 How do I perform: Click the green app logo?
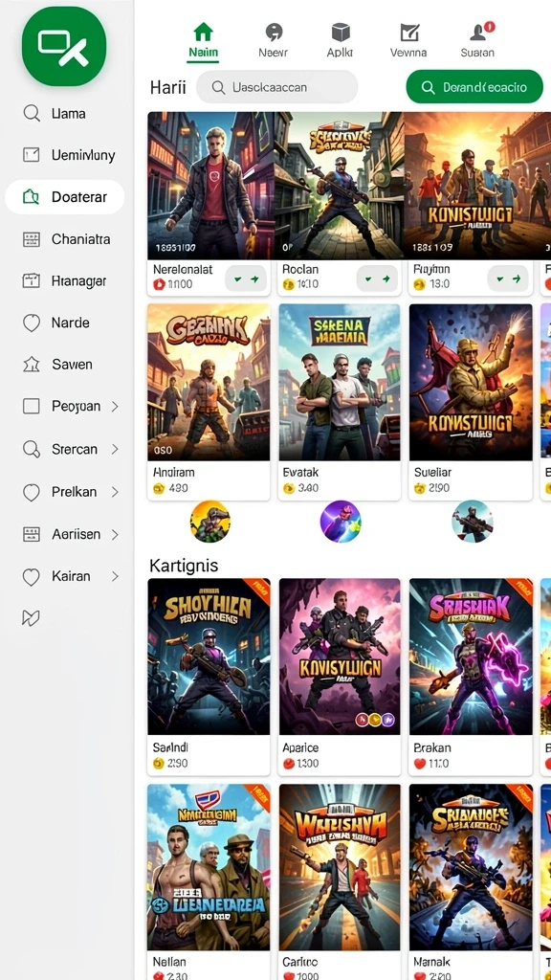[64, 46]
